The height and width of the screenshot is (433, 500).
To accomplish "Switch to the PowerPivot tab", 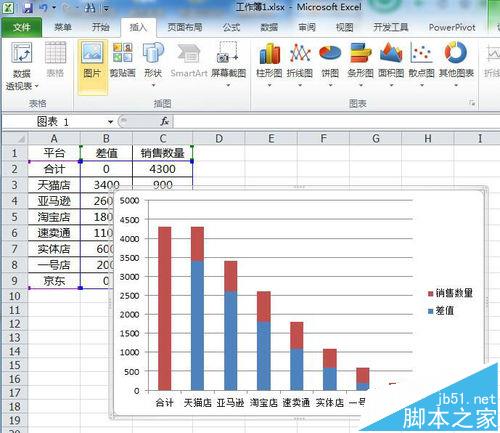I will click(452, 27).
